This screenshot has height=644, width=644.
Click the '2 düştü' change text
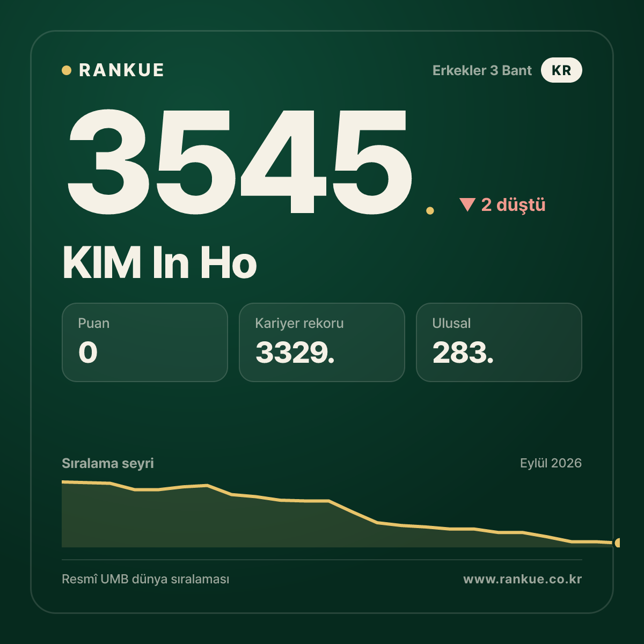tap(513, 204)
